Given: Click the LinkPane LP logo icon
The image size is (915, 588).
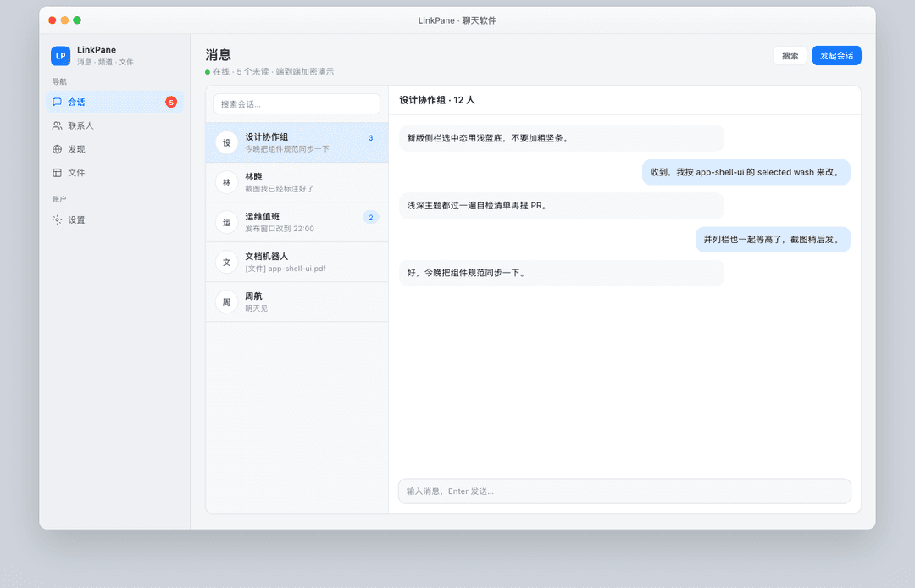Looking at the screenshot, I should coord(61,55).
